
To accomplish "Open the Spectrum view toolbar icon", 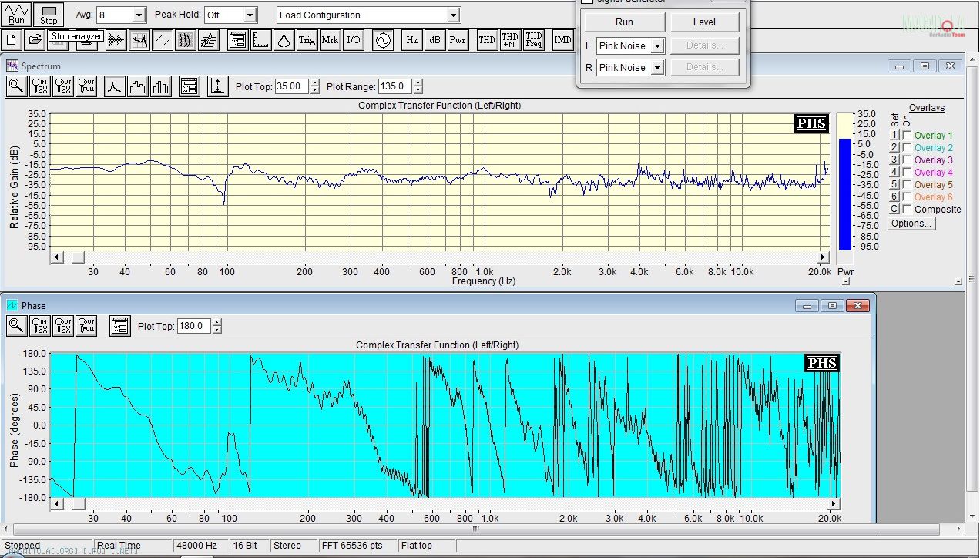I will point(139,40).
